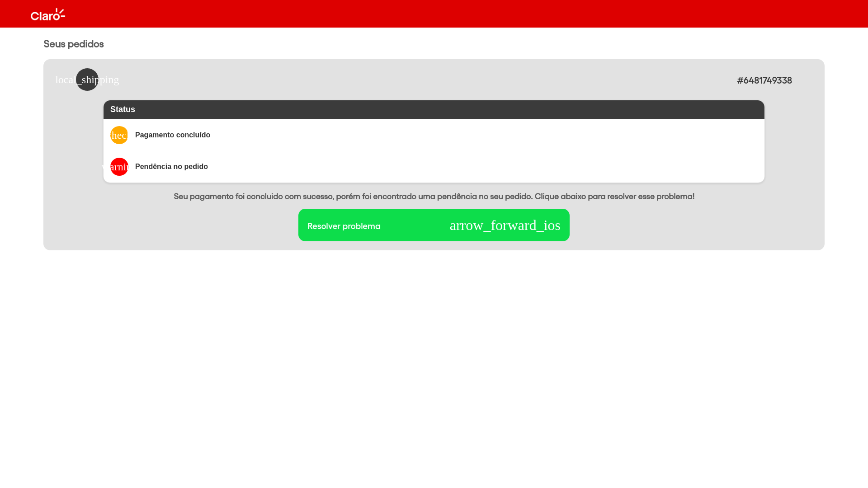
Task: Select the Pendência no pedido status text
Action: click(x=171, y=167)
